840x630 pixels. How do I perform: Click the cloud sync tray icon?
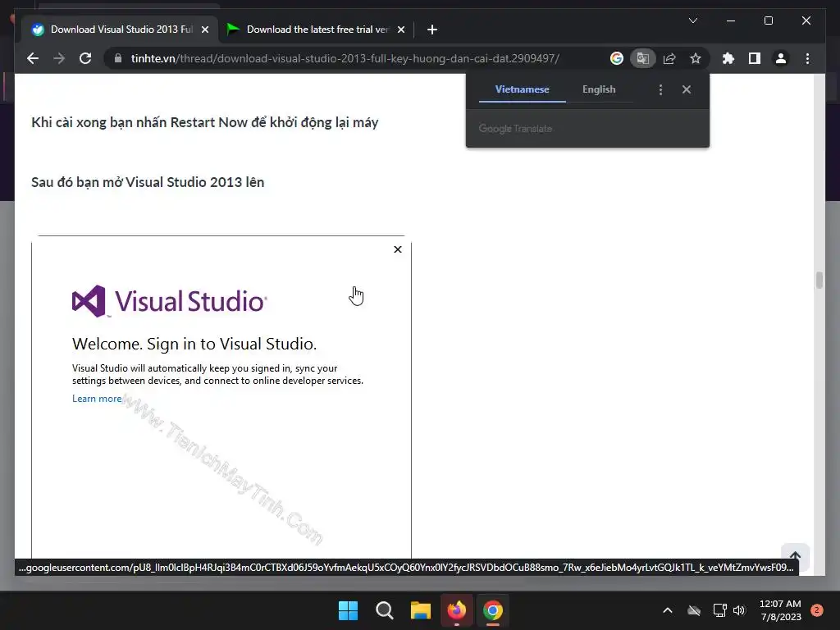coord(694,610)
